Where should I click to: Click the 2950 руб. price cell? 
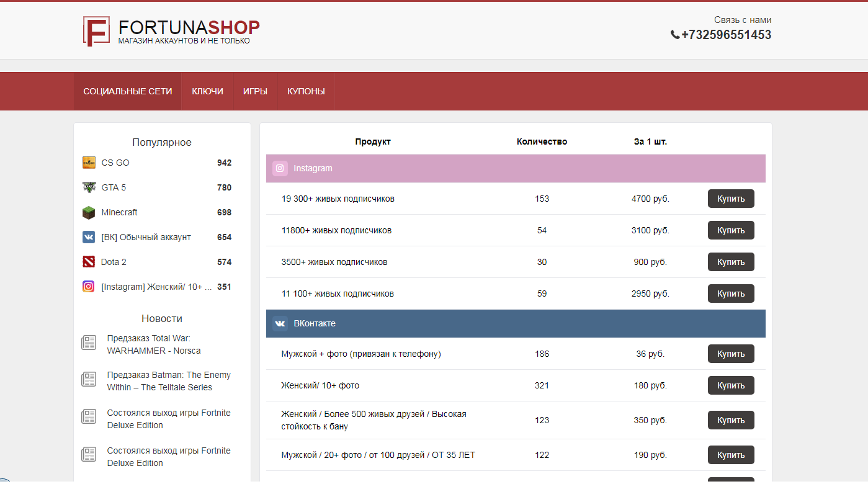[650, 294]
